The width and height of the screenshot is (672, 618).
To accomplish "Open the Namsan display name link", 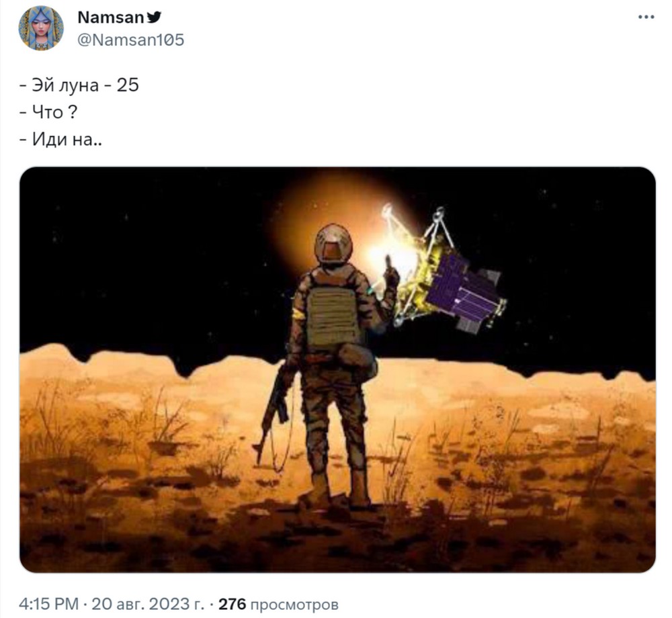I will 111,17.
